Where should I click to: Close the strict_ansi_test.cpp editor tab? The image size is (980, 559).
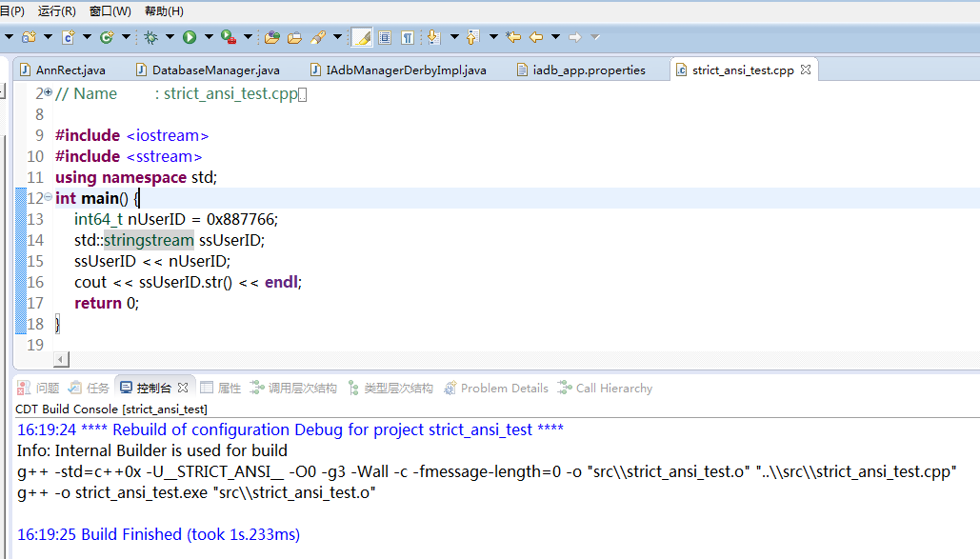[805, 70]
